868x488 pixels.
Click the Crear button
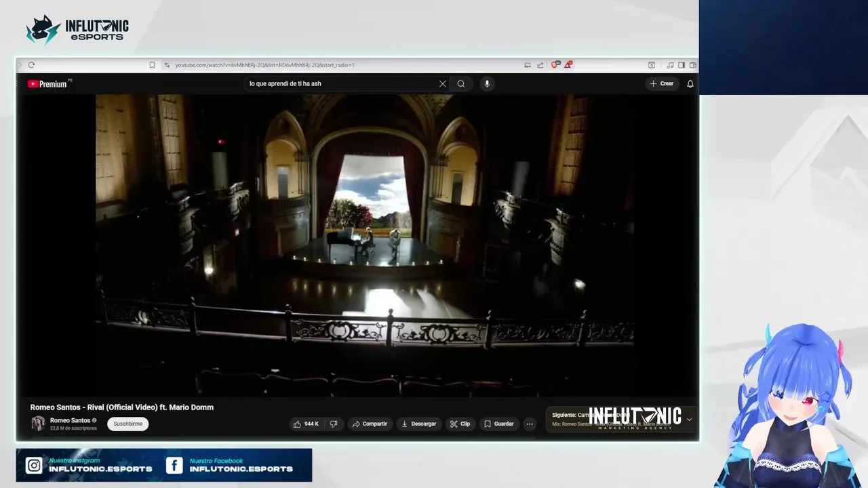[662, 84]
